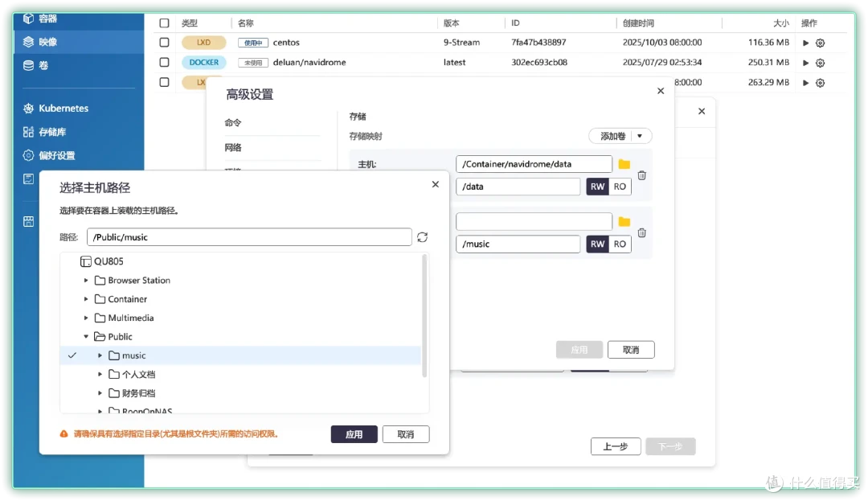The height and width of the screenshot is (501, 868).
Task: Open settings gear on the 263.29 MB row
Action: click(821, 83)
